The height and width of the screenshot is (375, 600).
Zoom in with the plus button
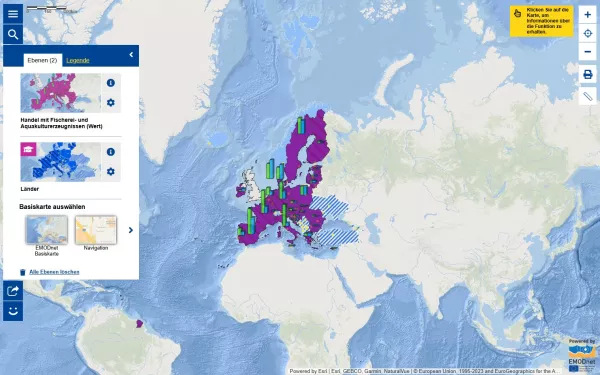click(587, 15)
